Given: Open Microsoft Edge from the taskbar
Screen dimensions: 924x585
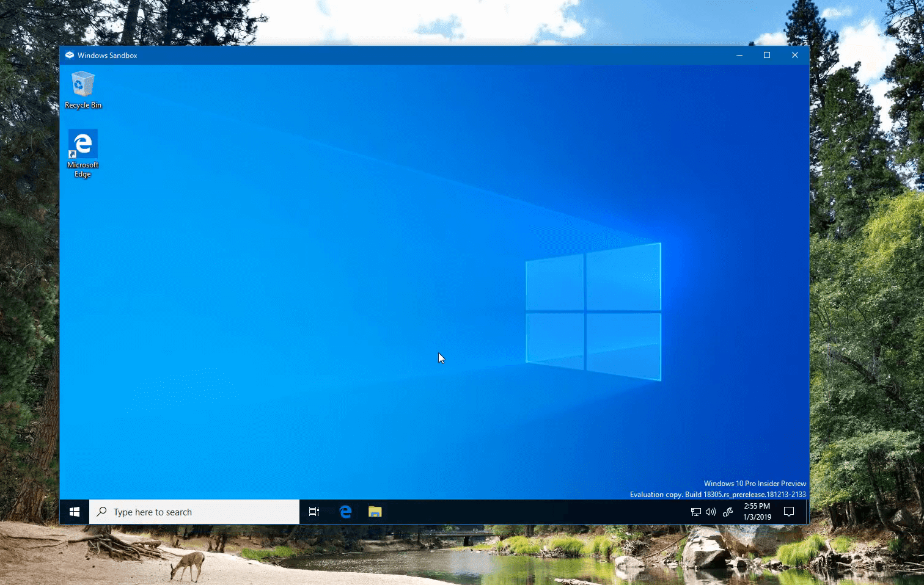Looking at the screenshot, I should pyautogui.click(x=345, y=511).
